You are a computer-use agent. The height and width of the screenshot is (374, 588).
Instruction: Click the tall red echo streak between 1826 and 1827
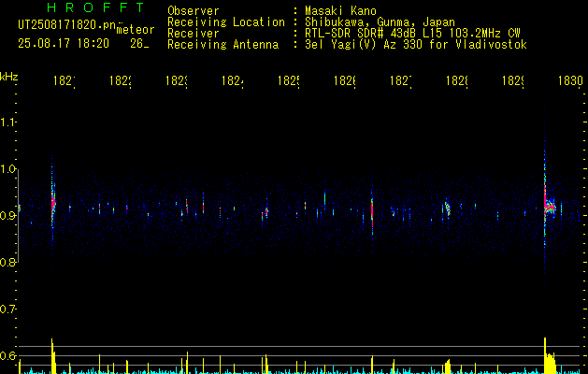(x=372, y=214)
